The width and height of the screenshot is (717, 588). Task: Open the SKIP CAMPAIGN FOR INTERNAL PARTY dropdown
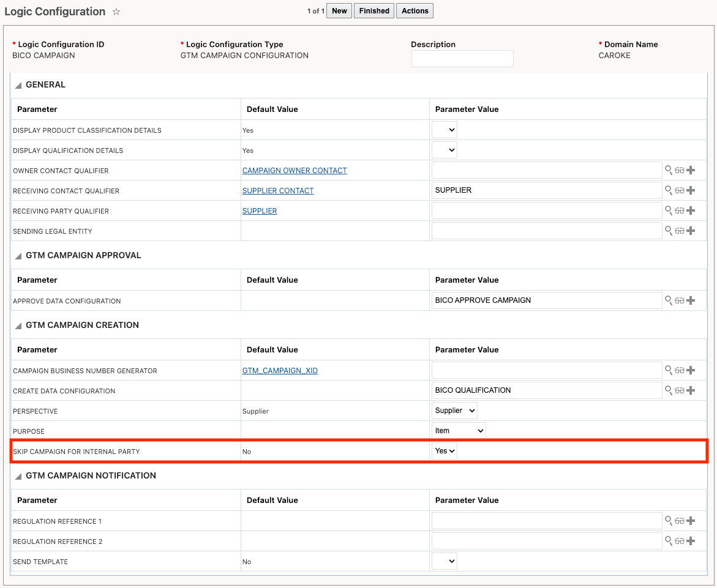pos(444,450)
